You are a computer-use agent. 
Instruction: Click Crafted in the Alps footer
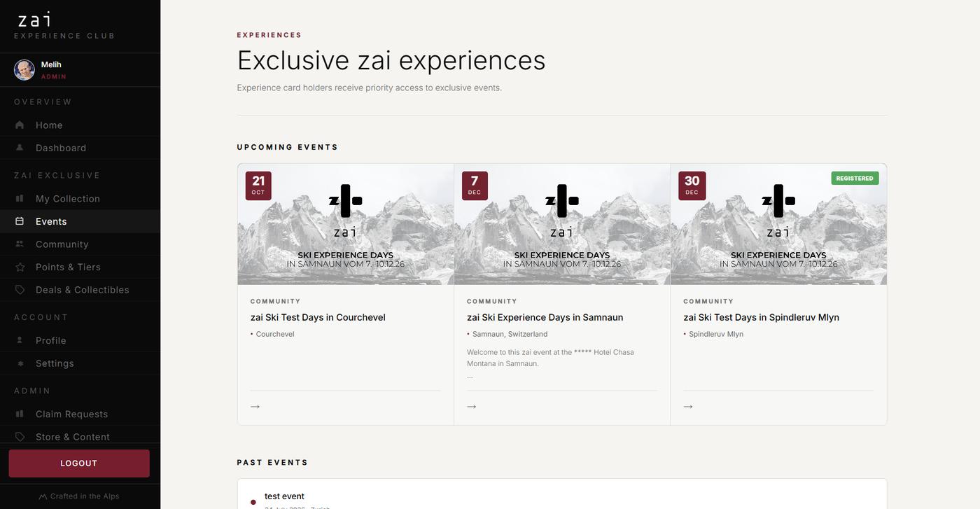(79, 496)
